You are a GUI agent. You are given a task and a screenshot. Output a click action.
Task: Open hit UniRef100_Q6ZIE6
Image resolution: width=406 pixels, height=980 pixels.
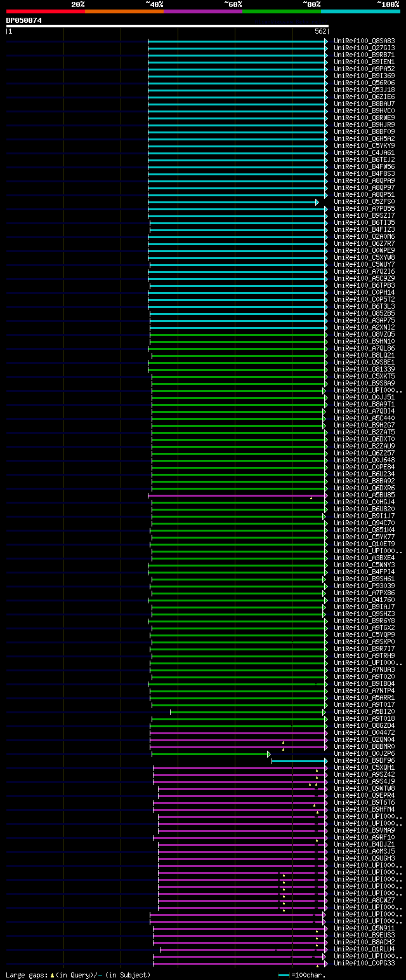(364, 97)
